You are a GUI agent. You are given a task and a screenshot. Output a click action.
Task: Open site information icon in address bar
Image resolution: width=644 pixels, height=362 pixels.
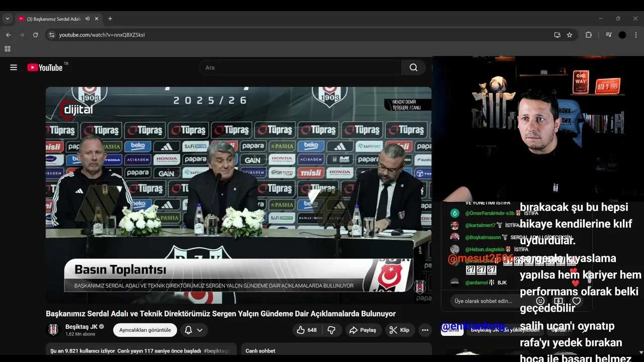point(51,35)
